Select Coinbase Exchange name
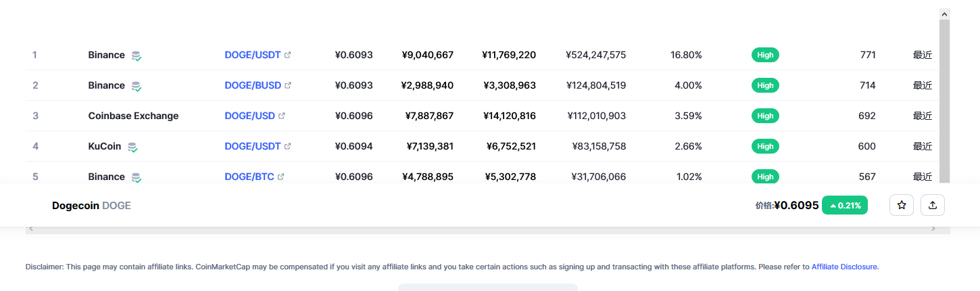This screenshot has height=291, width=980. (x=133, y=116)
